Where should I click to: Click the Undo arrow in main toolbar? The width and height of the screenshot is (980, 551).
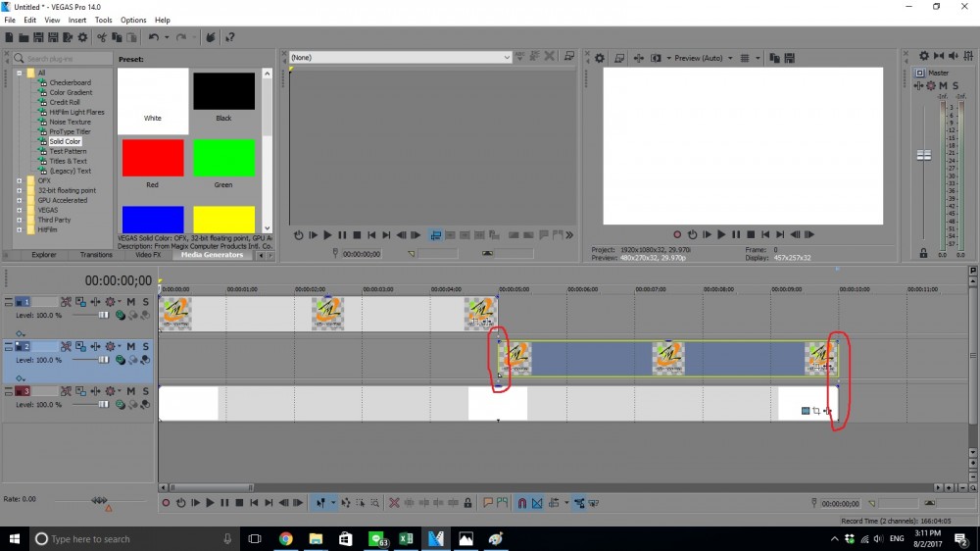pyautogui.click(x=154, y=37)
